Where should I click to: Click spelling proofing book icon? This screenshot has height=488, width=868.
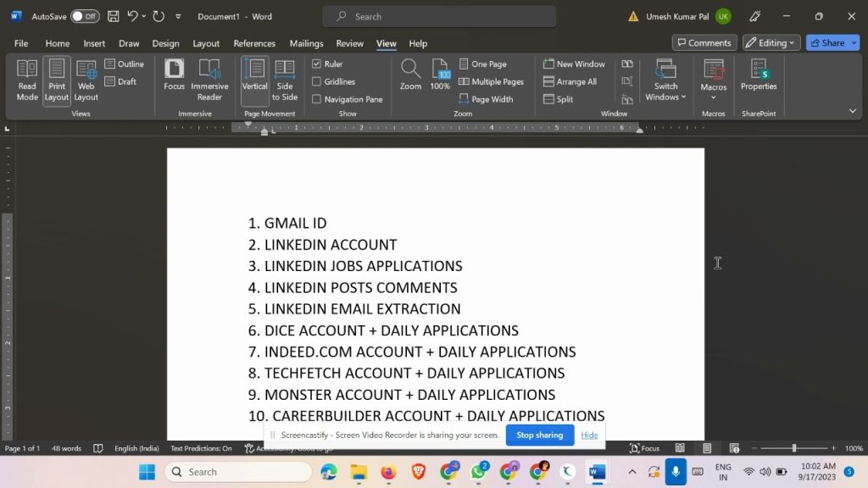coord(98,448)
